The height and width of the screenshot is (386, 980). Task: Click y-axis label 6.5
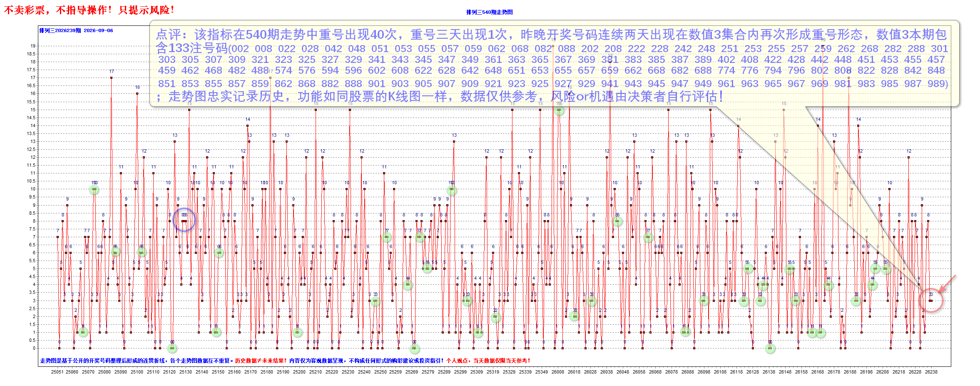coord(32,245)
